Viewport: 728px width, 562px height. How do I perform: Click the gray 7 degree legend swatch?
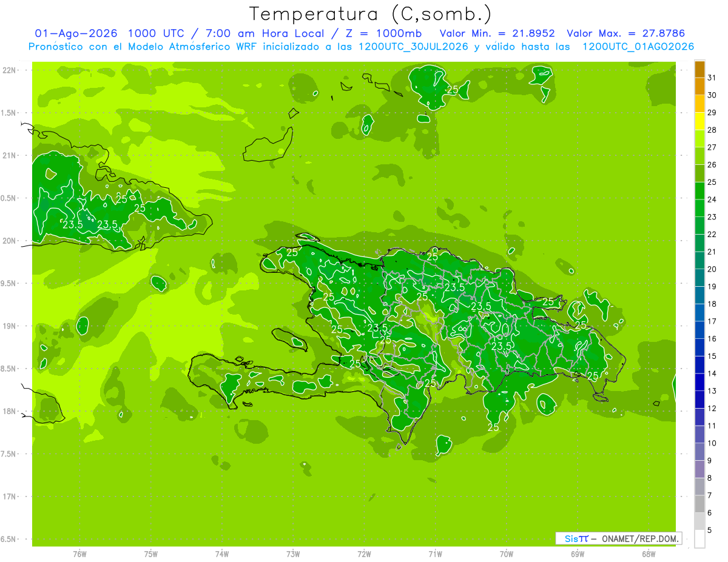pos(699,487)
